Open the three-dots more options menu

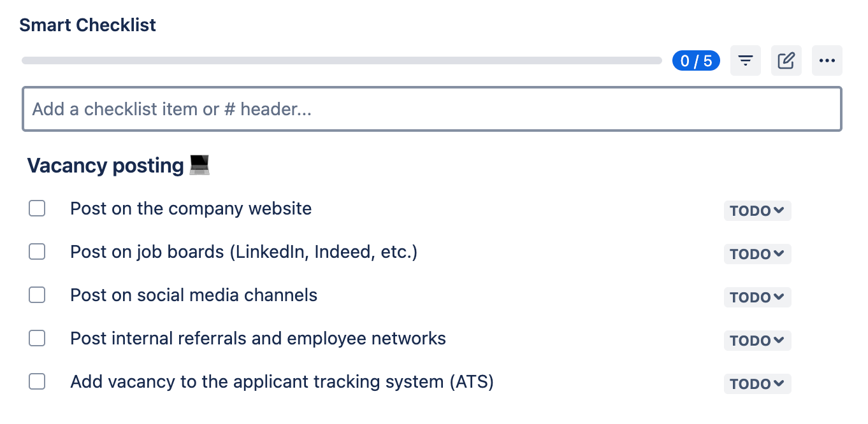coord(827,60)
